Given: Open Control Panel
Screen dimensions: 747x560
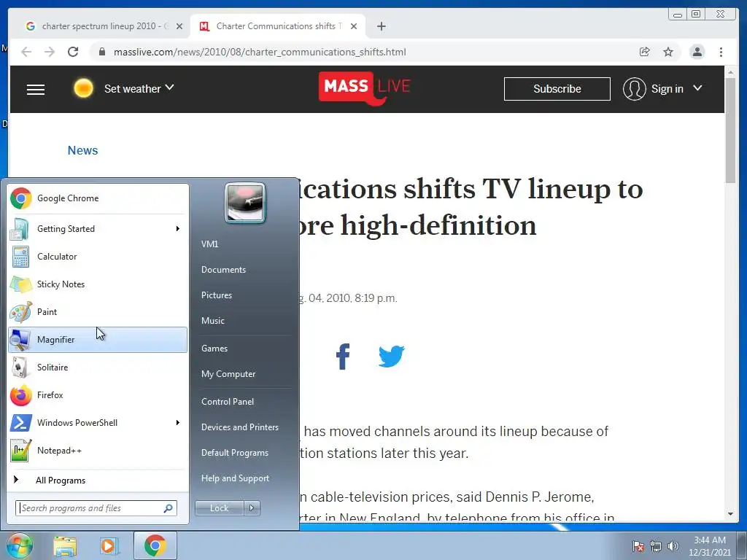Looking at the screenshot, I should pos(228,402).
